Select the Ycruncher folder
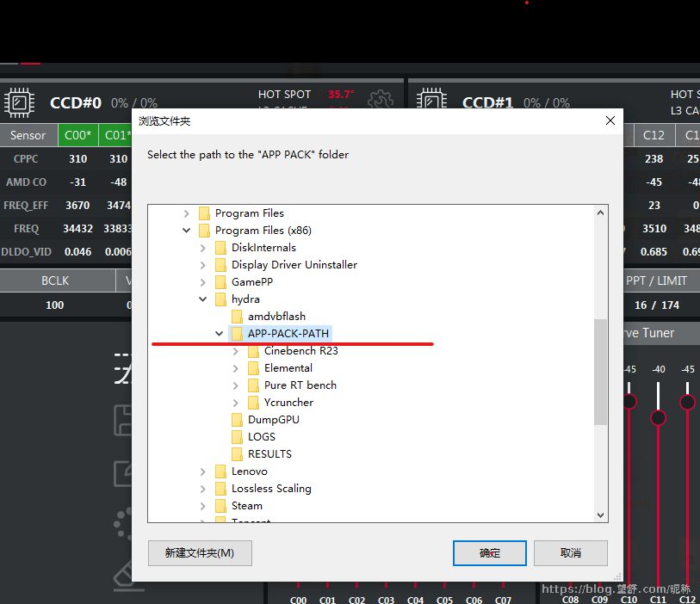Viewport: 700px width, 604px height. 288,403
